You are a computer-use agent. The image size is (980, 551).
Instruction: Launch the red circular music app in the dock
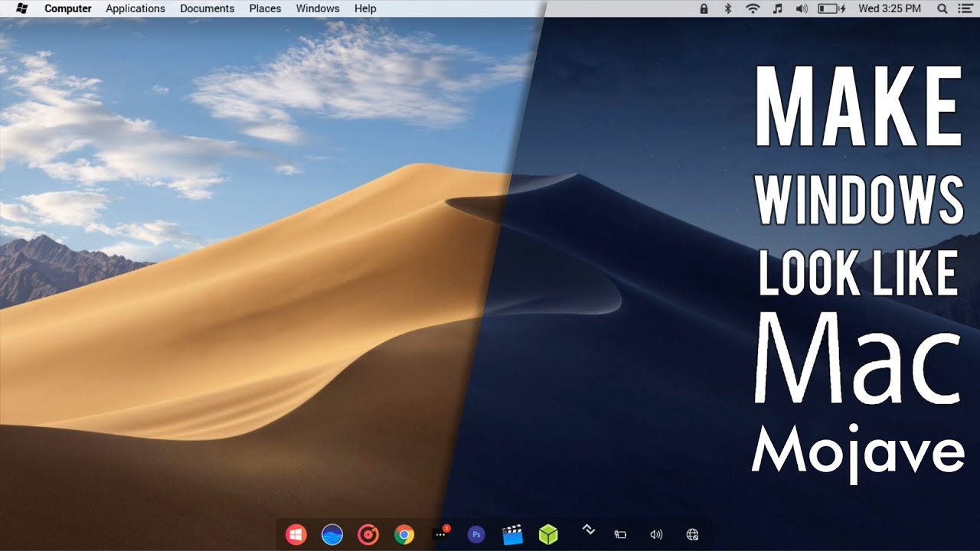click(x=368, y=534)
